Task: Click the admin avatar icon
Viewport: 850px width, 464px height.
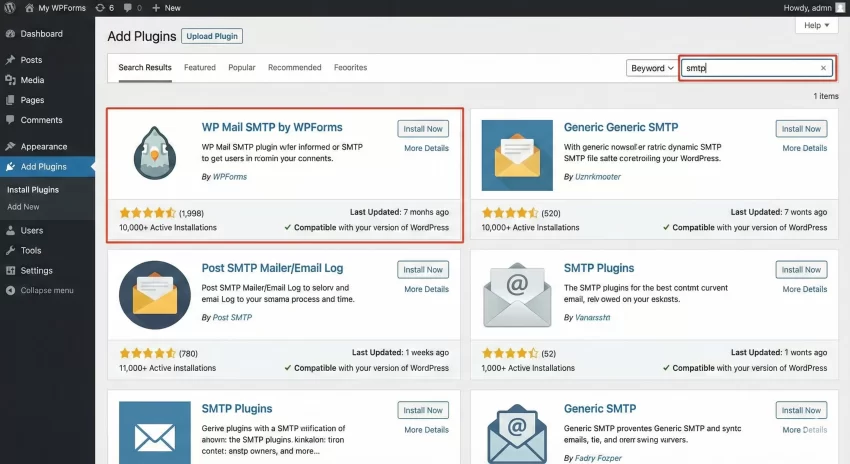Action: pyautogui.click(x=840, y=8)
